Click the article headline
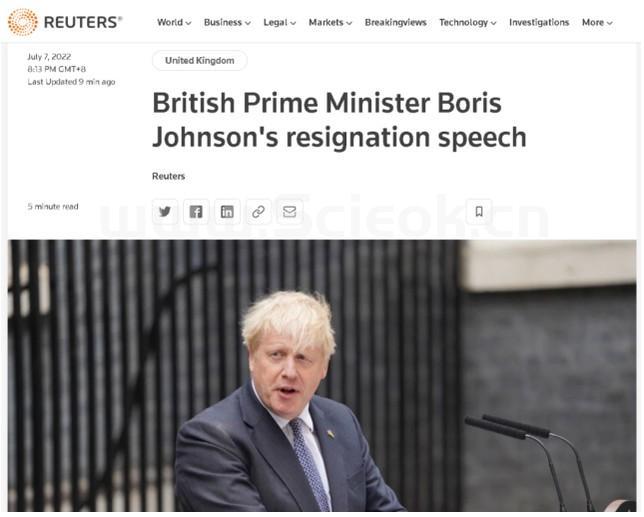Screen dimensions: 644x517 (x=339, y=120)
